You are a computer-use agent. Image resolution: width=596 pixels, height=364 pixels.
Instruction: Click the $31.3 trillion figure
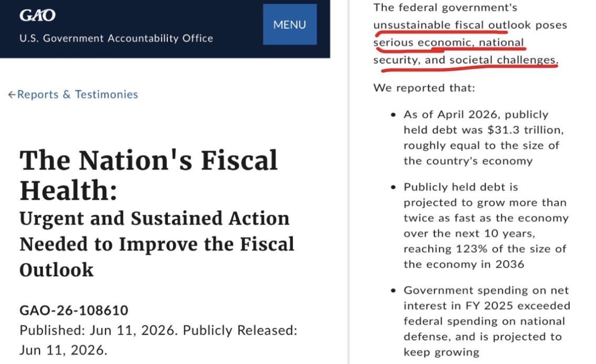[525, 130]
